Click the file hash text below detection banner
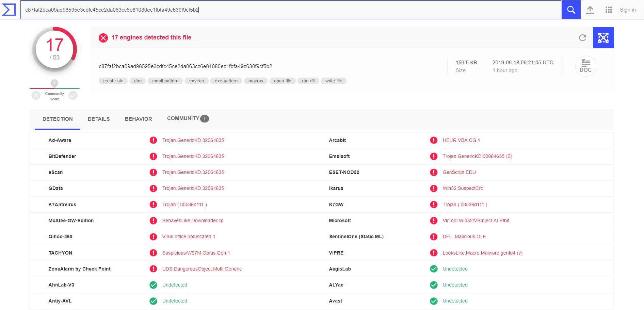The height and width of the screenshot is (310, 644). 186,66
